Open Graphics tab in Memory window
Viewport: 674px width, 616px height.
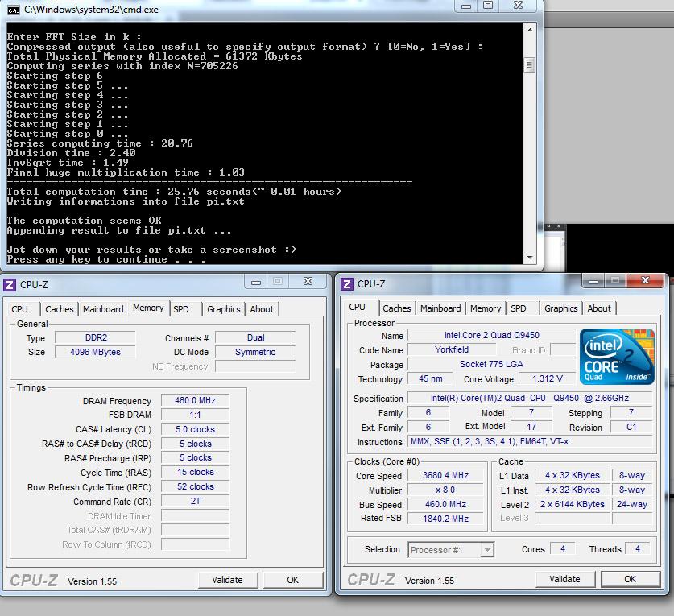pyautogui.click(x=224, y=309)
